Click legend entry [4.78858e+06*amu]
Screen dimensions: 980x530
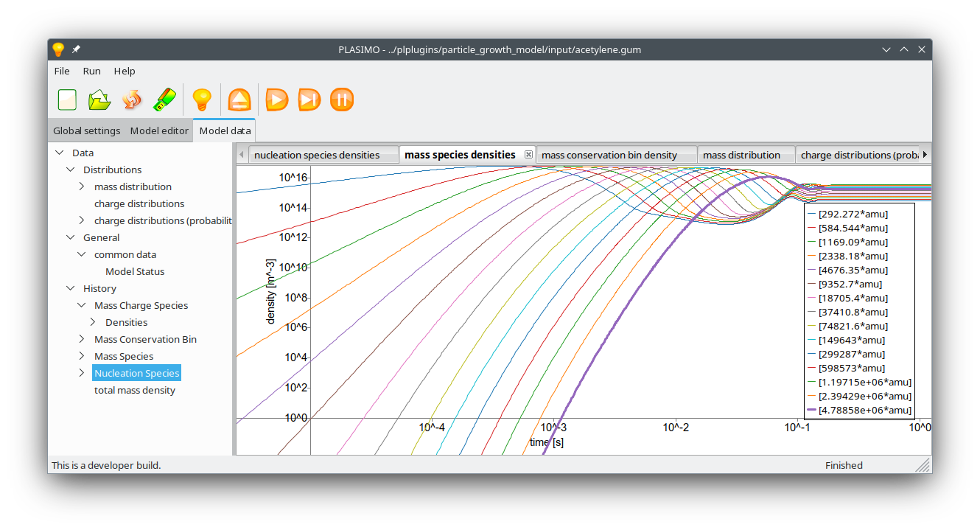pyautogui.click(x=859, y=410)
